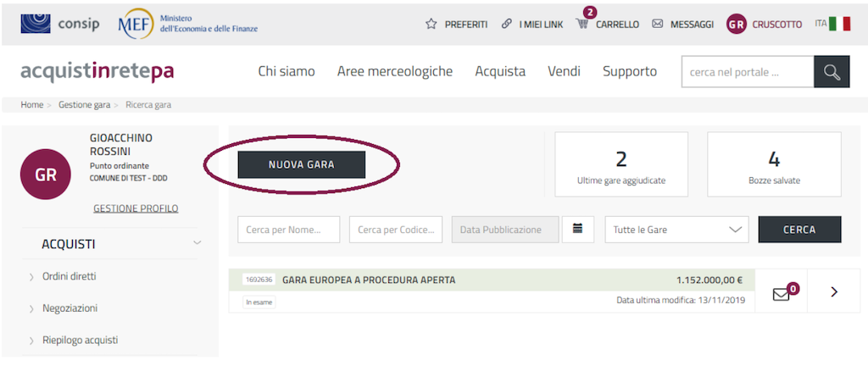Click the magnifying glass search button
The image size is (868, 366).
pos(832,72)
